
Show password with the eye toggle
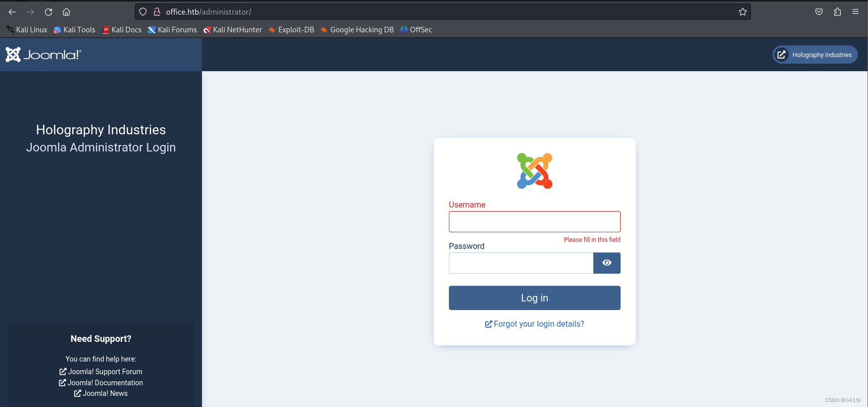[607, 263]
